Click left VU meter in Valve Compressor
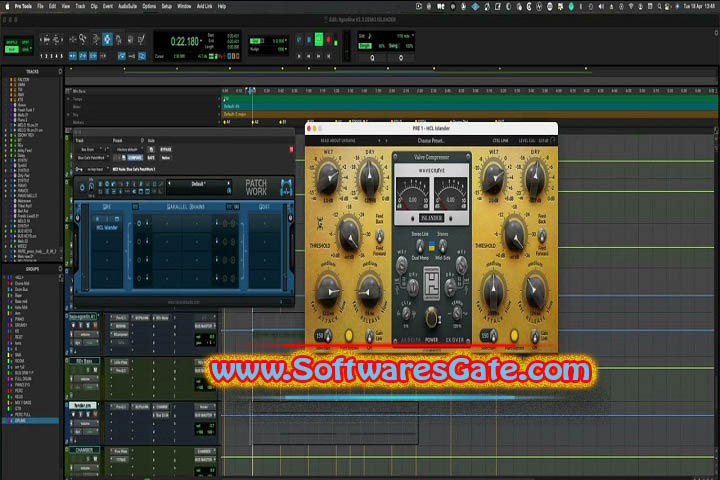 (x=412, y=193)
